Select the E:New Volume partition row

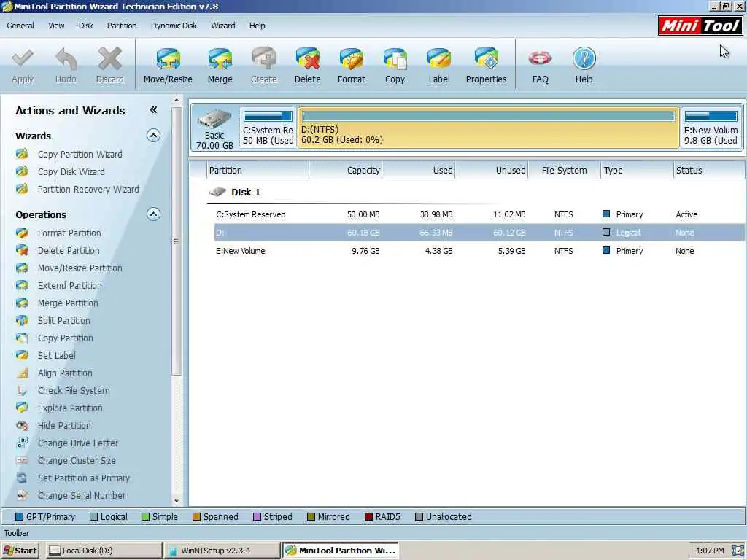(x=479, y=251)
